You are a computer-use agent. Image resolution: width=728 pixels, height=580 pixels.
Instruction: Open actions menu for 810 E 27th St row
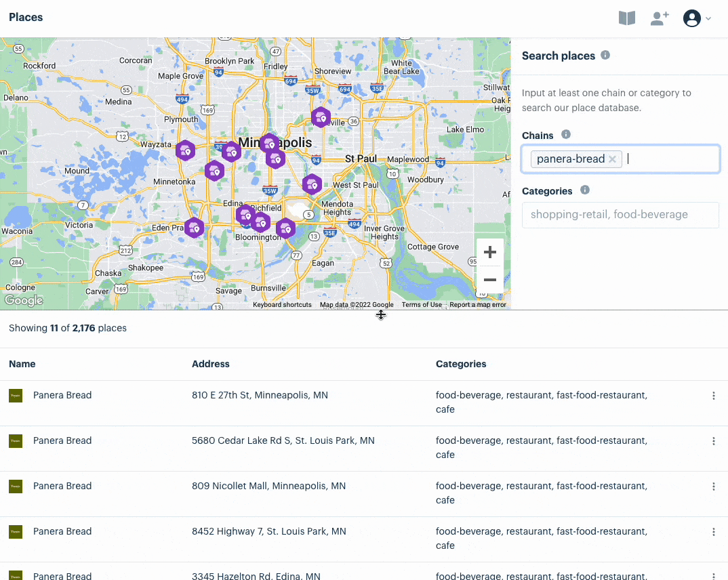click(x=714, y=396)
